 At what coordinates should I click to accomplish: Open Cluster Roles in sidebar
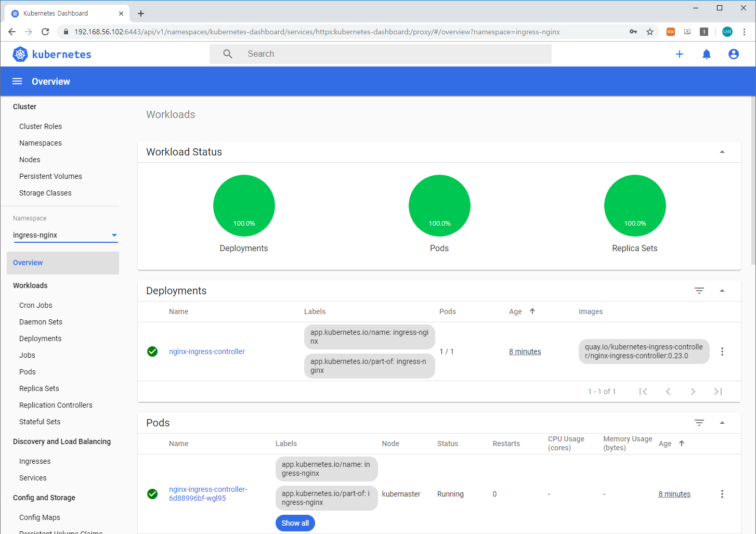click(x=41, y=126)
